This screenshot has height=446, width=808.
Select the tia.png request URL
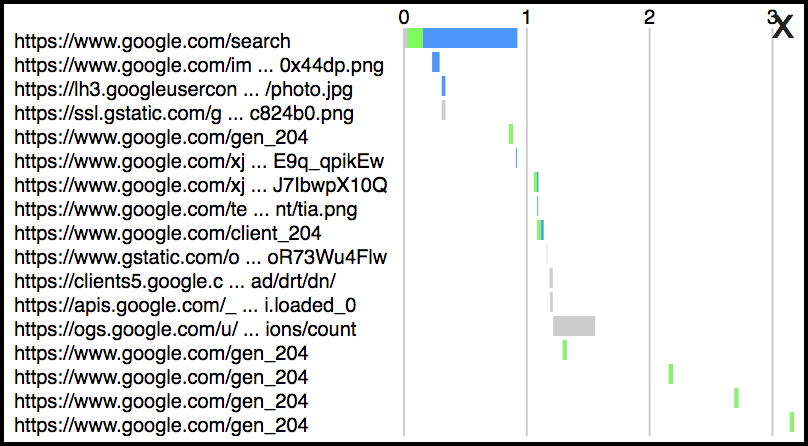(186, 210)
